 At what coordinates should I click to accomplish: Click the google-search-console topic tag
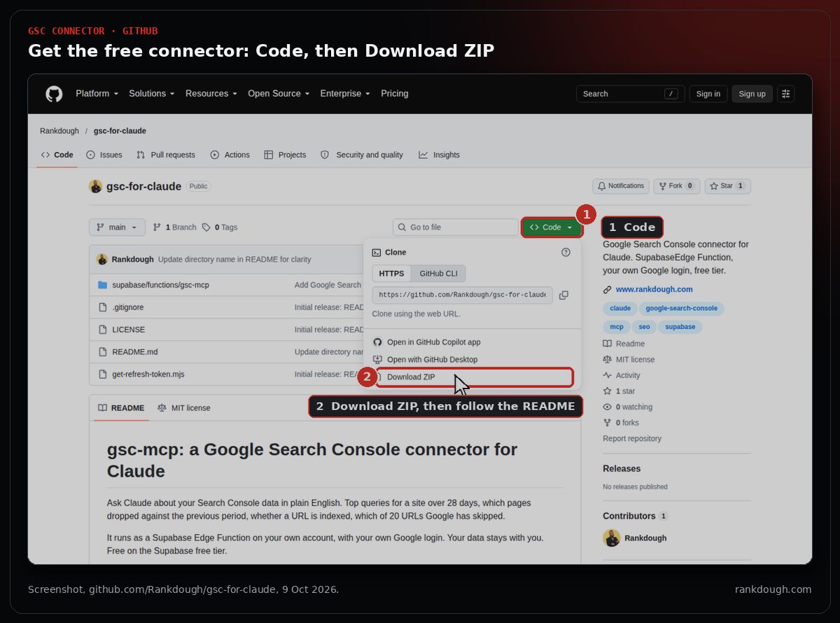pos(681,308)
